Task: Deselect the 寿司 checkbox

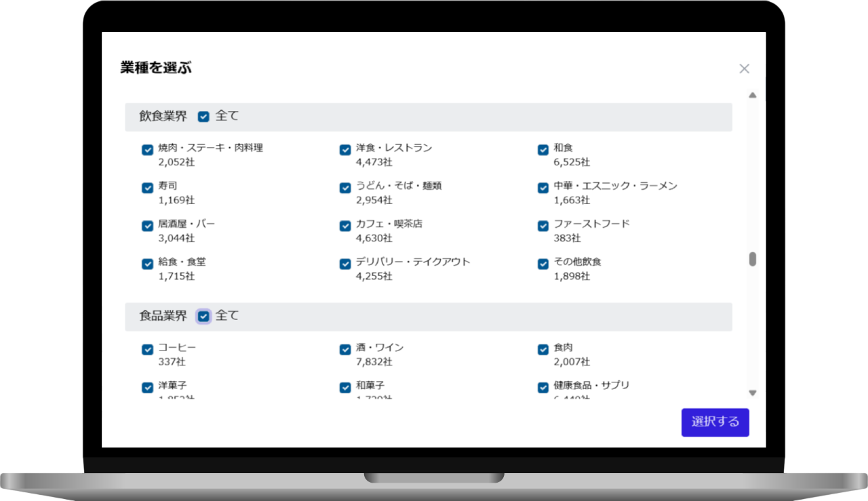Action: (x=147, y=188)
